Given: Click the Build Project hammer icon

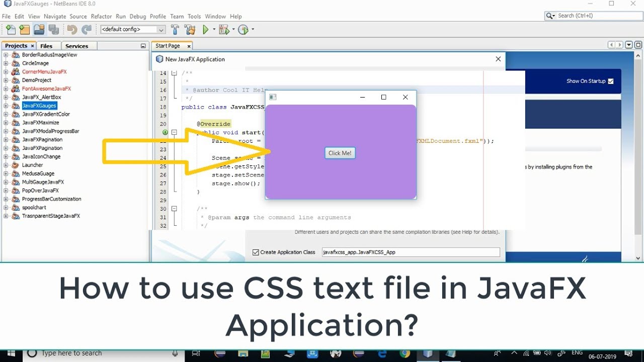Looking at the screenshot, I should (175, 30).
